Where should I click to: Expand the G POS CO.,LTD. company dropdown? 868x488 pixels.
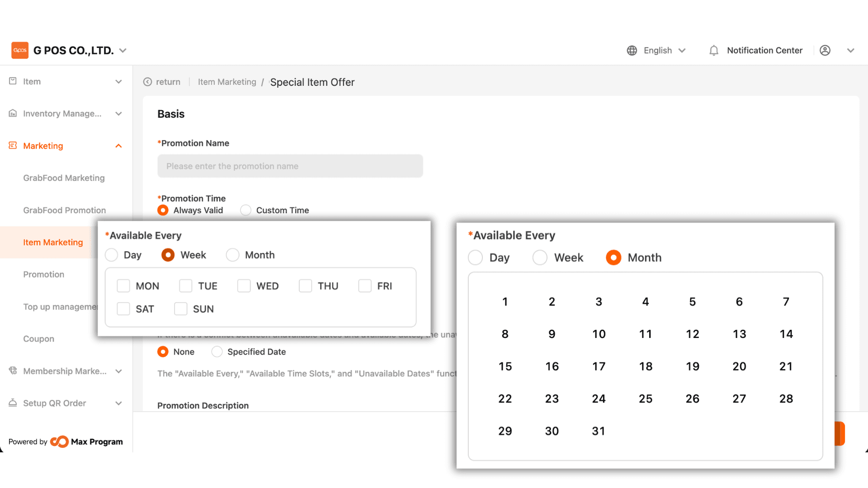click(x=123, y=51)
